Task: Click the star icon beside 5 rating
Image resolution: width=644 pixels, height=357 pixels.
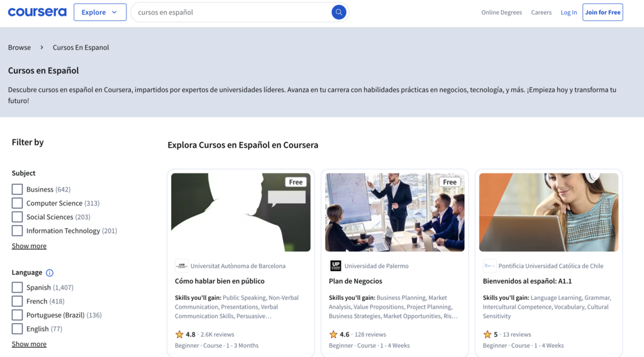Action: tap(487, 334)
